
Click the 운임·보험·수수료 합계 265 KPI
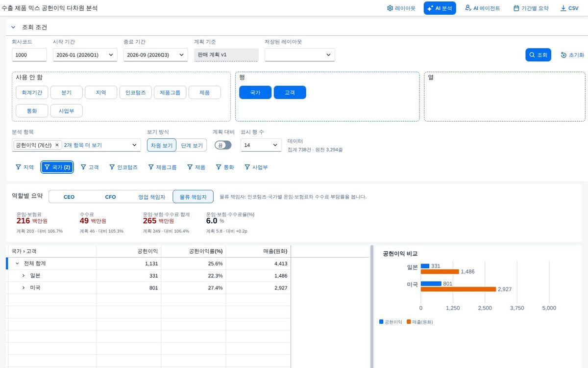click(x=166, y=223)
